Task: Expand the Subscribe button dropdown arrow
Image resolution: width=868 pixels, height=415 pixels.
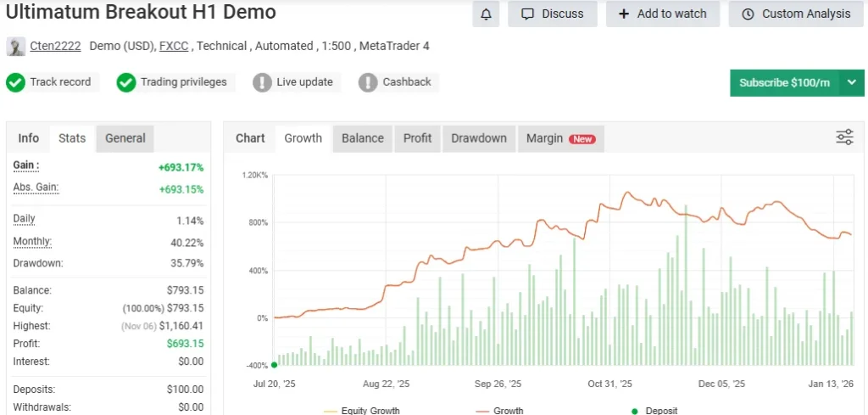Action: point(852,82)
